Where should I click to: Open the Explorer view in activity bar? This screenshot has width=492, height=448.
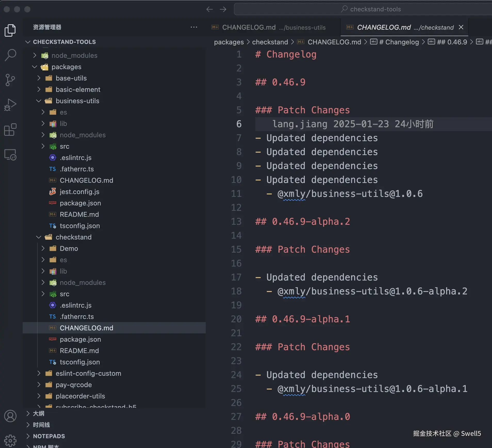click(x=10, y=30)
